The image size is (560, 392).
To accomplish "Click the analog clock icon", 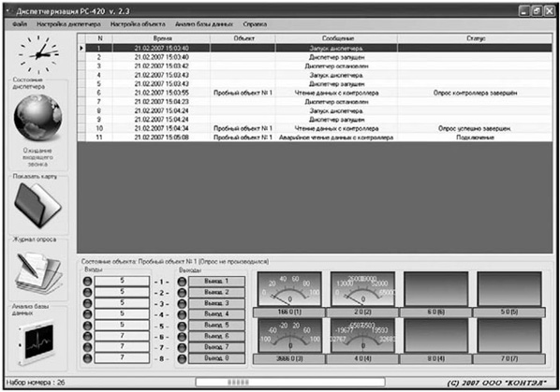I will [38, 54].
